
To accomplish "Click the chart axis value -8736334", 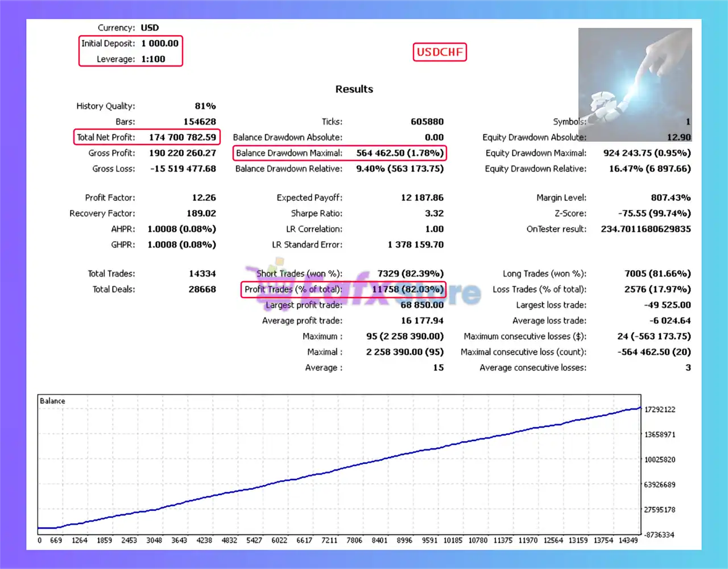I will (x=659, y=535).
